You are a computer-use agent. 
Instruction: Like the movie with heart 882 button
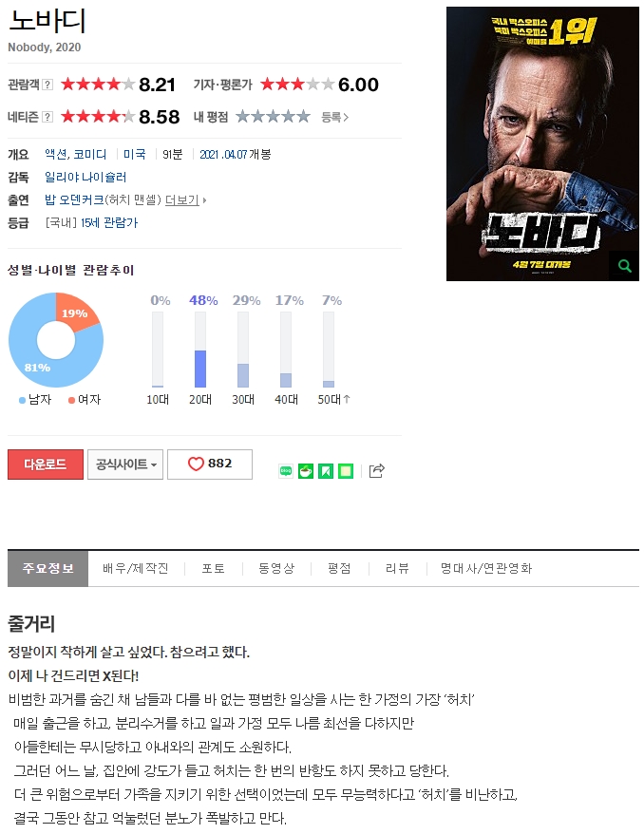click(210, 464)
